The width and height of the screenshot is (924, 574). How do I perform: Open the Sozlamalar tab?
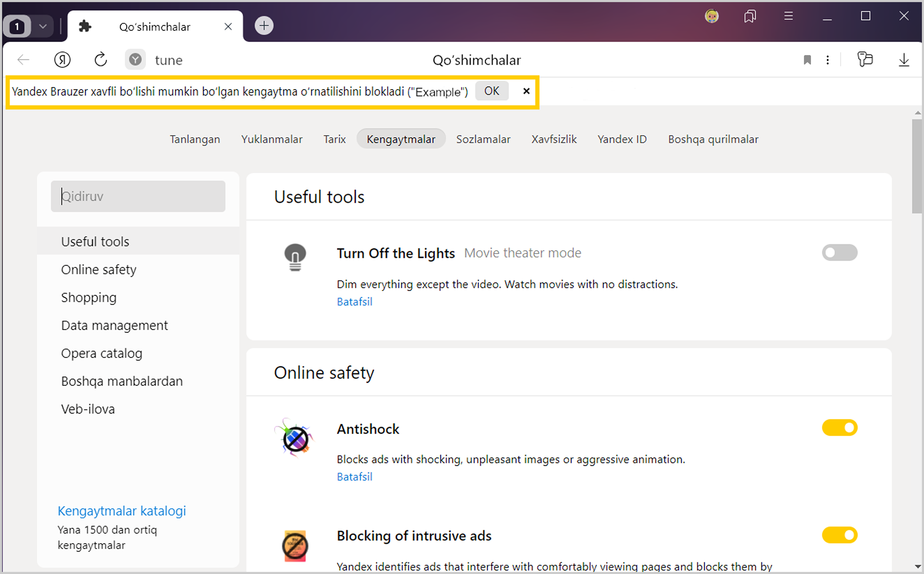[x=483, y=139]
